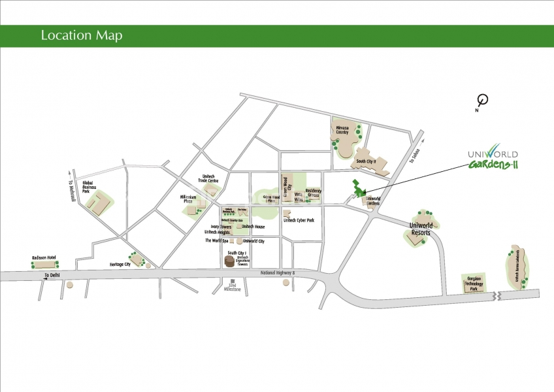Screen dimensions: 554x392
Task: Click the Unitech House label
Action: point(253,227)
